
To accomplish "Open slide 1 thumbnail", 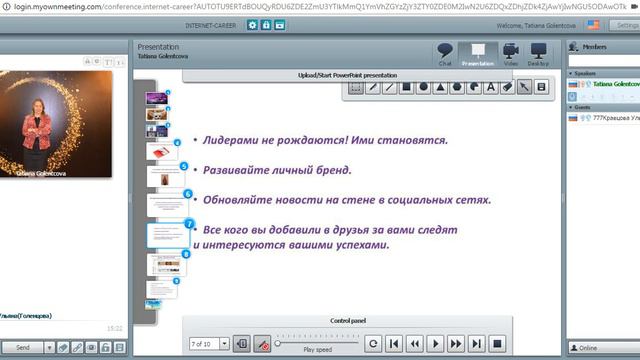I will click(x=157, y=98).
